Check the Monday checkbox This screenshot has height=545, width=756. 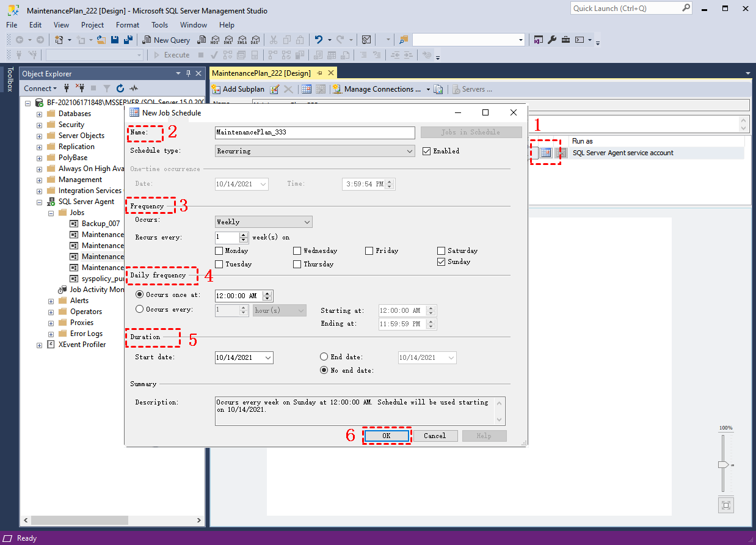click(x=219, y=251)
